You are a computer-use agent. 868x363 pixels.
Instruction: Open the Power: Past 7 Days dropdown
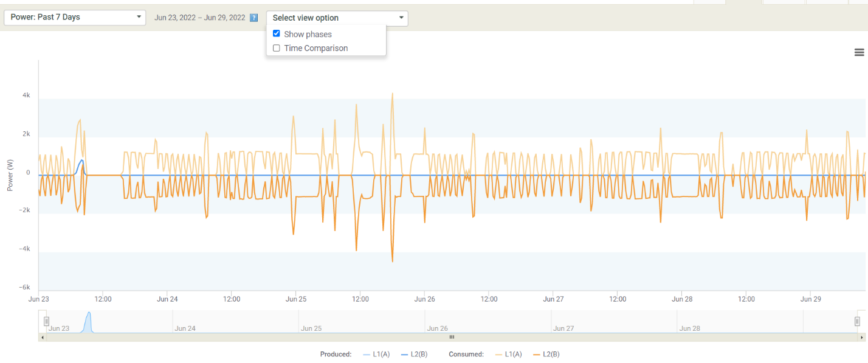pos(74,18)
